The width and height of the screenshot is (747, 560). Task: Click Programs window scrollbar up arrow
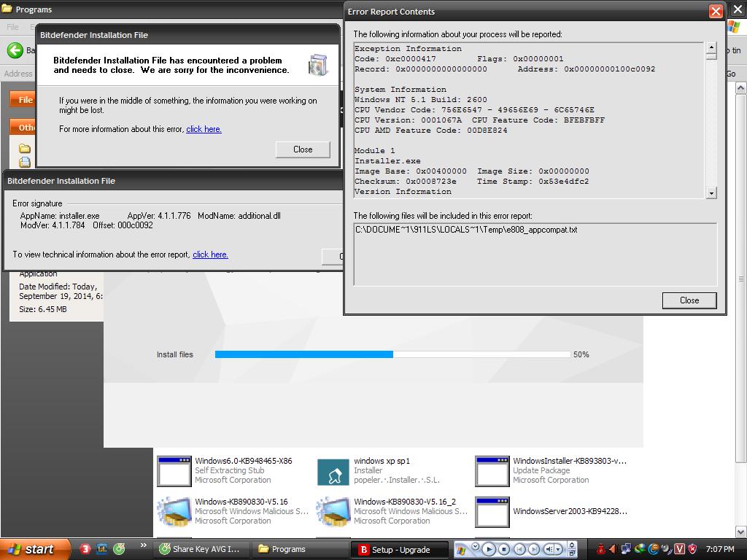pyautogui.click(x=740, y=87)
